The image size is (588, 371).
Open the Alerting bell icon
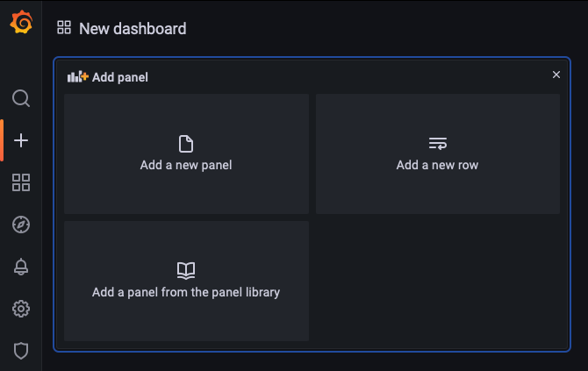[21, 267]
